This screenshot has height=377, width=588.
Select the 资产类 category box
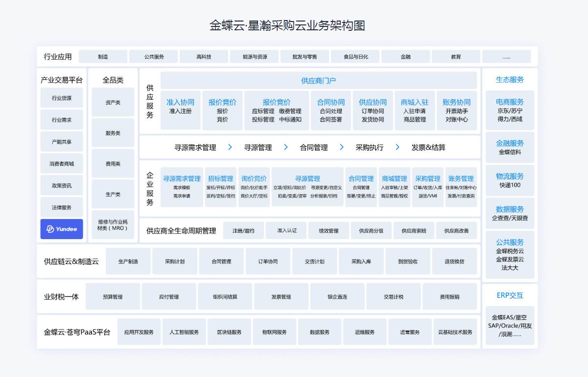(x=113, y=103)
